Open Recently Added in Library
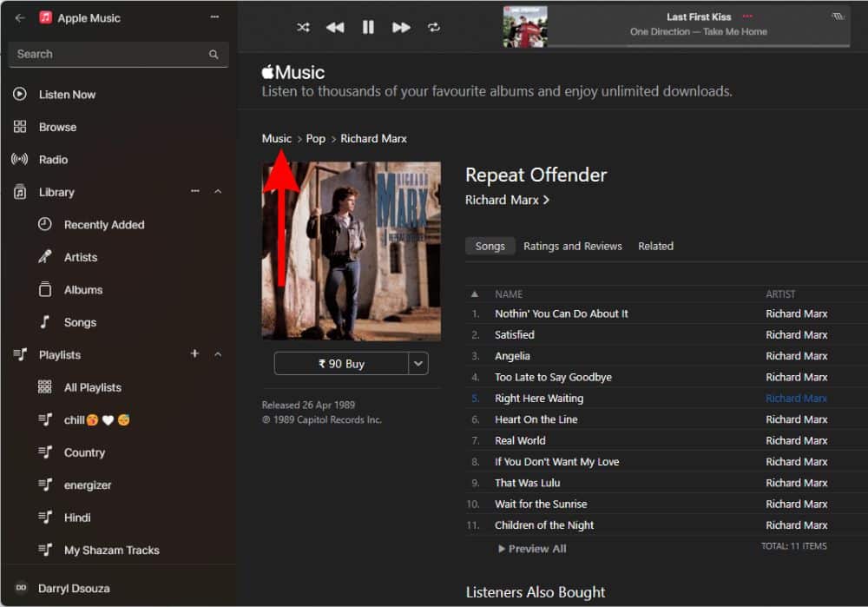The height and width of the screenshot is (607, 868). [103, 225]
